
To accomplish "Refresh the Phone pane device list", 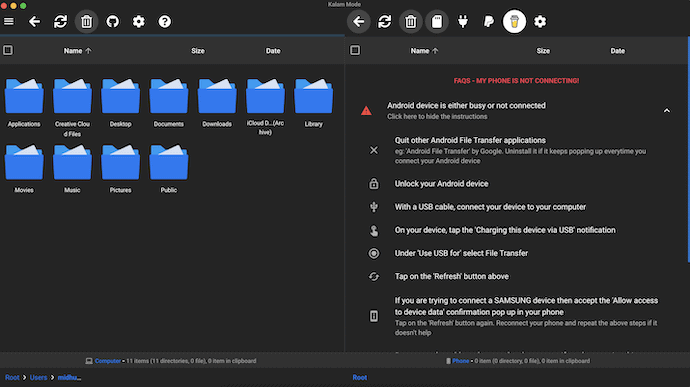I will click(385, 21).
